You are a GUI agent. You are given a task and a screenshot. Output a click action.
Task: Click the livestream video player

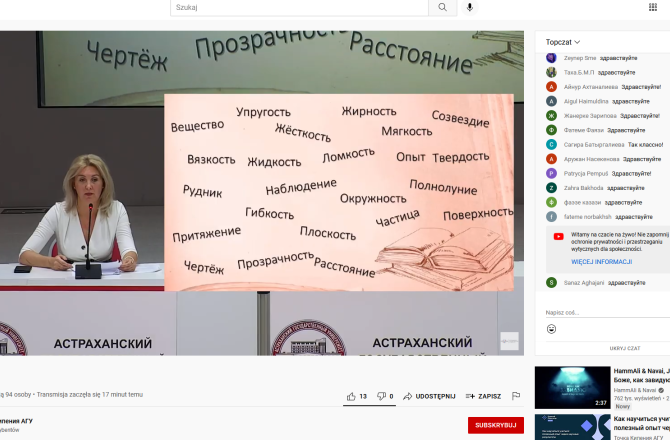pyautogui.click(x=262, y=192)
